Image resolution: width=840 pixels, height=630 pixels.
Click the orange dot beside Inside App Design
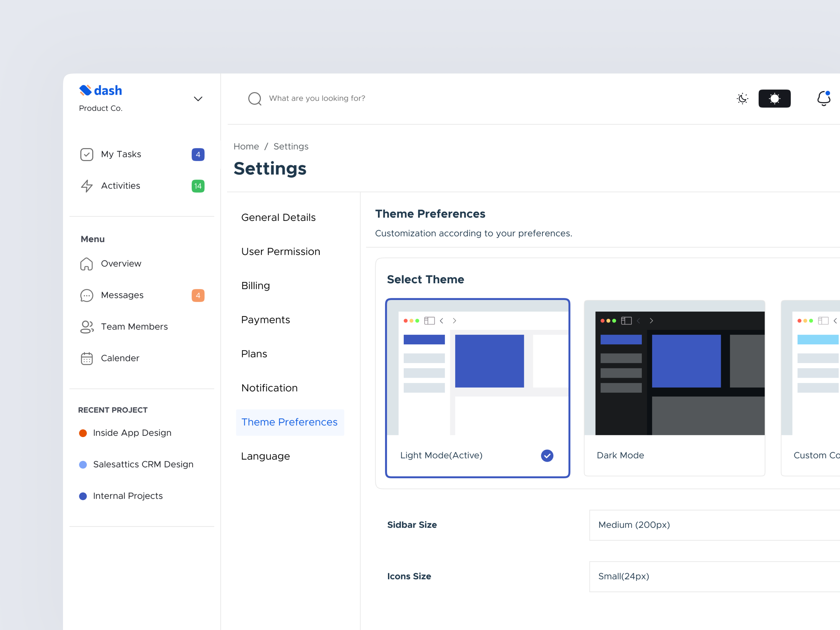point(83,433)
